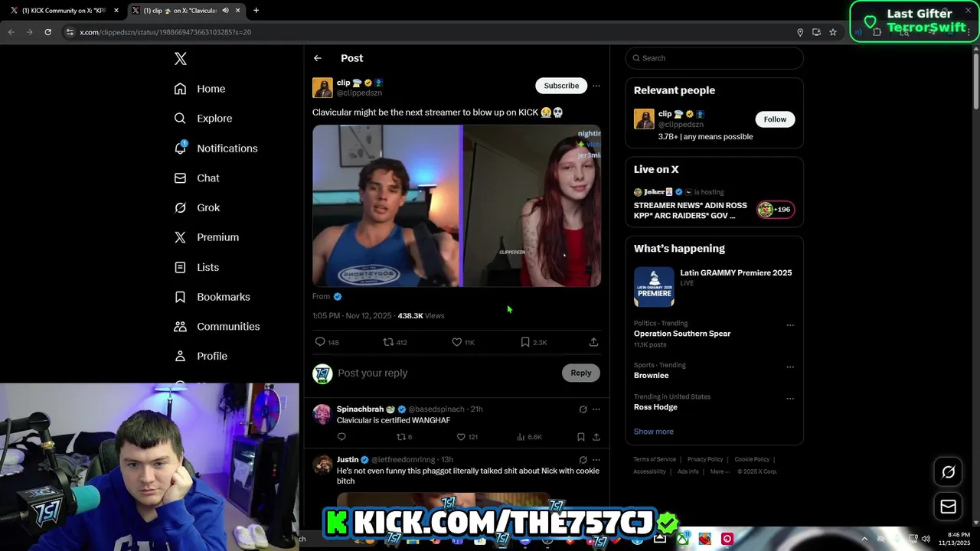
Task: Click Show more under What's happening
Action: coord(653,432)
